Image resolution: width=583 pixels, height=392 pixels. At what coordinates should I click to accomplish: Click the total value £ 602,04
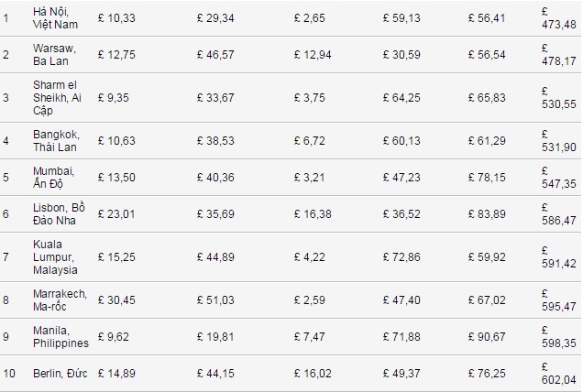pos(559,374)
